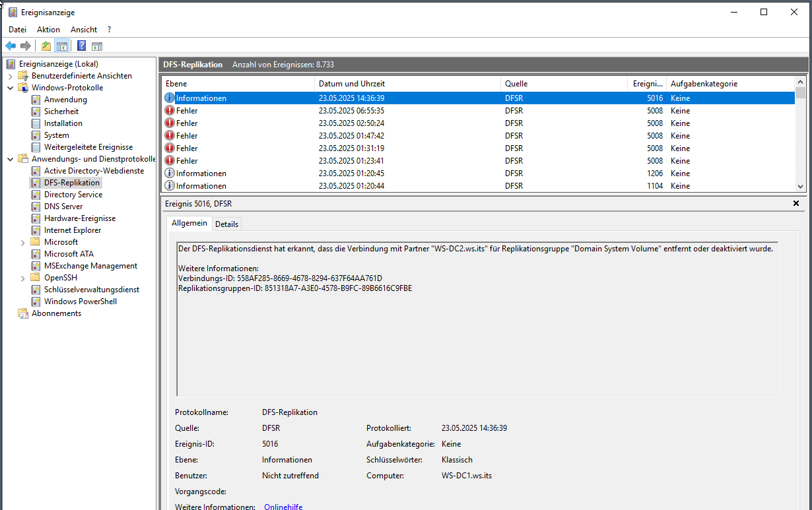812x510 pixels.
Task: Click the Replikationsgruppen-ID line in the description
Action: pos(295,288)
